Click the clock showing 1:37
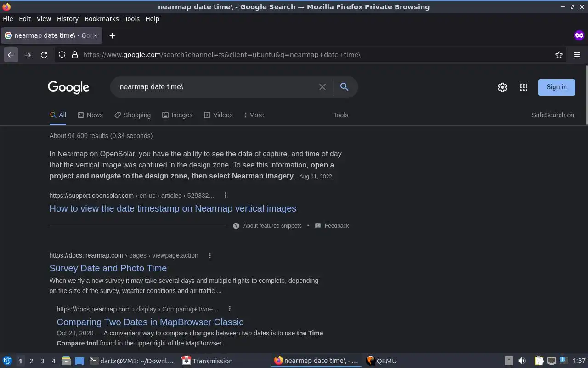588x368 pixels. pyautogui.click(x=579, y=361)
